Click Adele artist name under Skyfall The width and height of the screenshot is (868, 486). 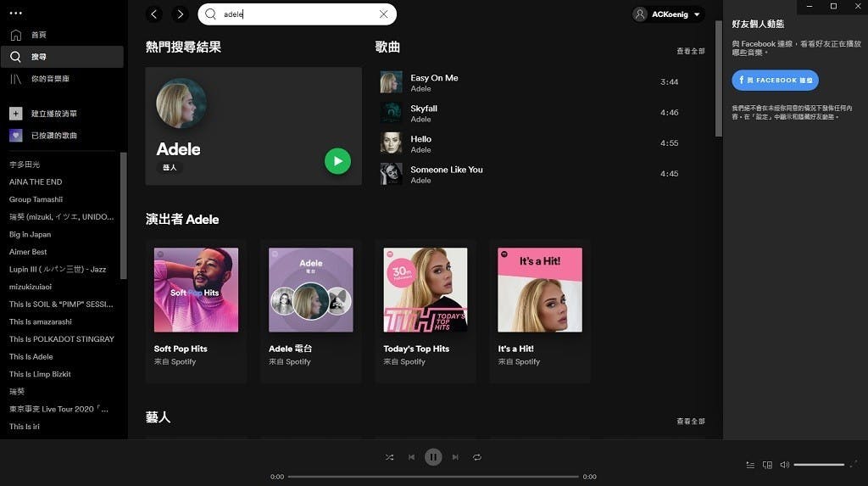420,119
